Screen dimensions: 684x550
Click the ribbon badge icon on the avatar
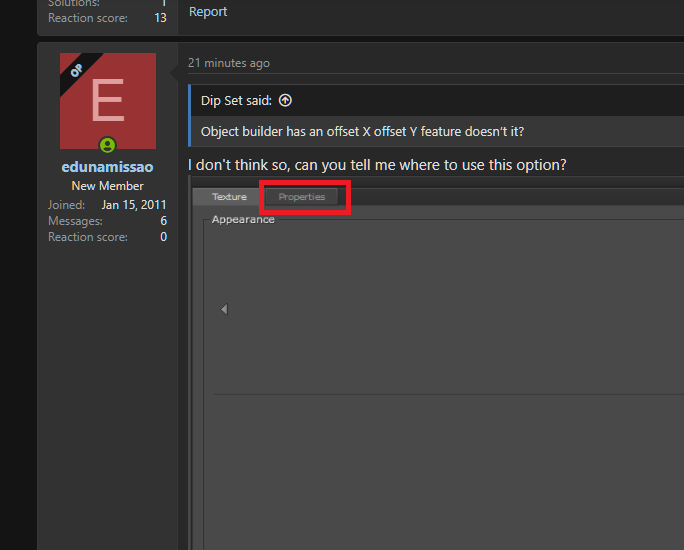[77, 70]
